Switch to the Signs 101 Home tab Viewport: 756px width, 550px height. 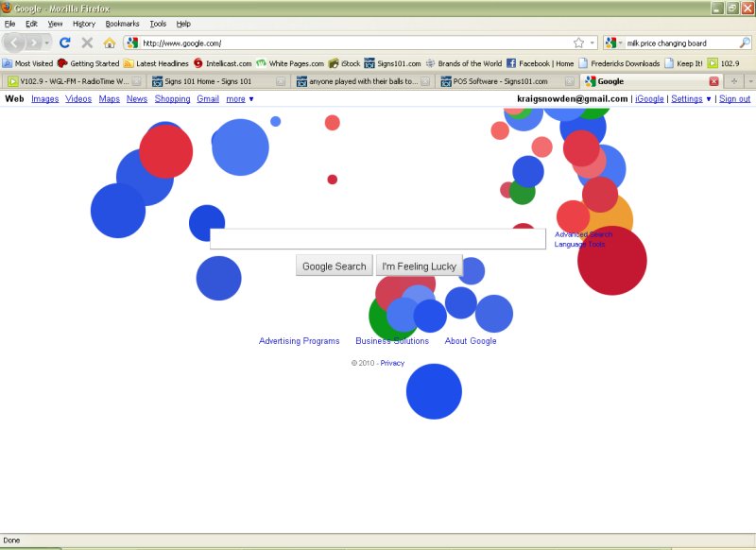click(x=218, y=81)
